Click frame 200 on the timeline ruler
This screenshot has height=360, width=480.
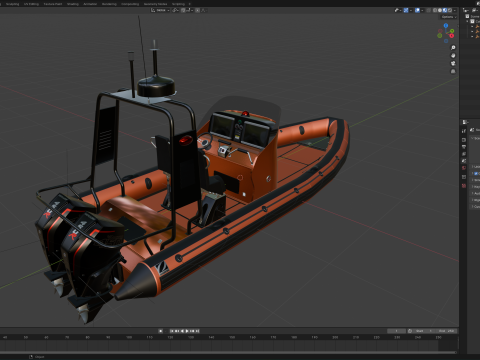[x=335, y=337]
